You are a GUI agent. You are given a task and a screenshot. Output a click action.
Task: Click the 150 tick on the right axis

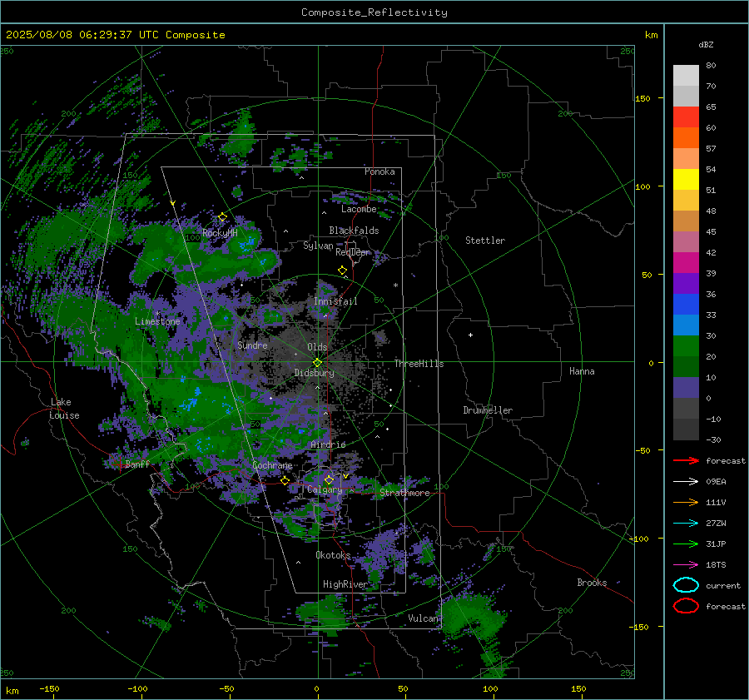point(642,98)
